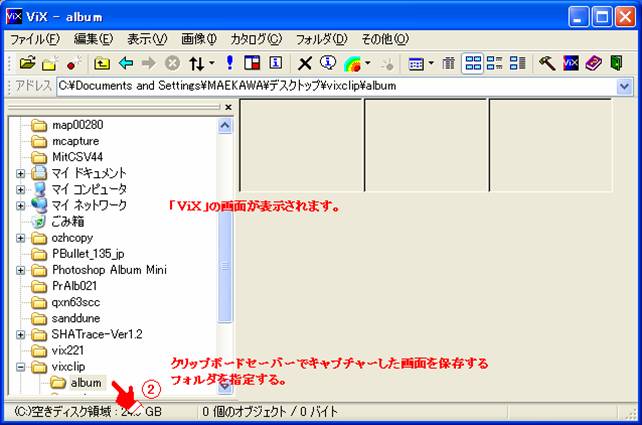Screen dimensions: 642x425
Task: Close the folder tree panel
Action: [228, 107]
